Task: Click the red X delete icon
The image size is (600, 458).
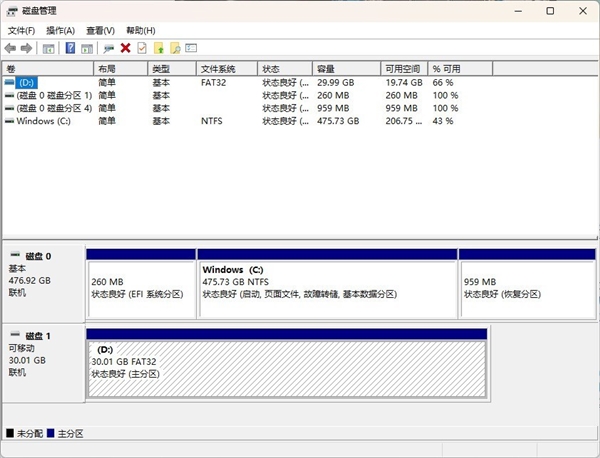Action: [125, 48]
